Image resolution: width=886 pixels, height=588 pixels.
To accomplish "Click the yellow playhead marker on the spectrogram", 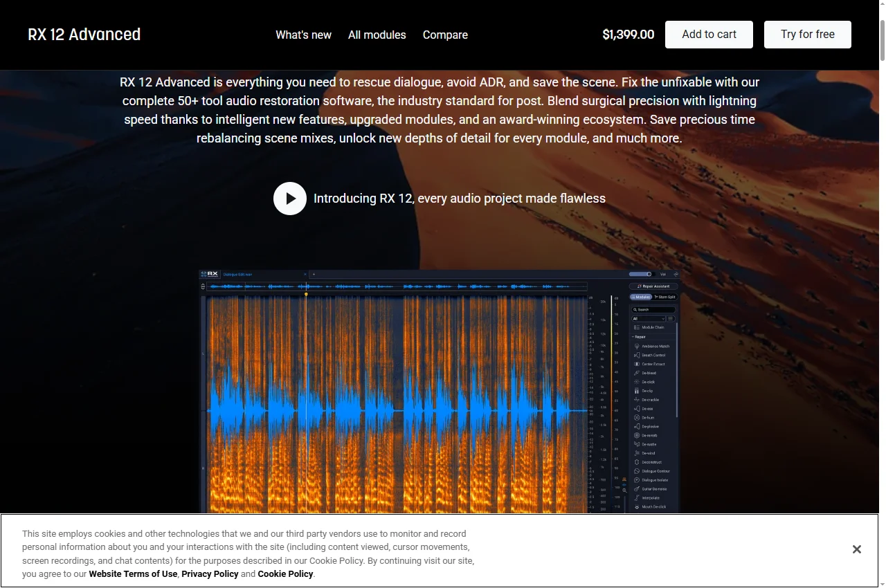I will [x=306, y=295].
